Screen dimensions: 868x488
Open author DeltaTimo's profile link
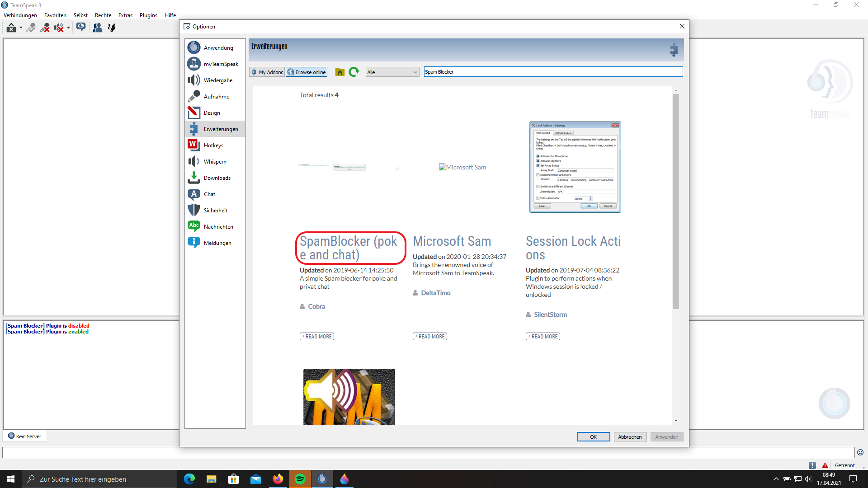pyautogui.click(x=436, y=293)
